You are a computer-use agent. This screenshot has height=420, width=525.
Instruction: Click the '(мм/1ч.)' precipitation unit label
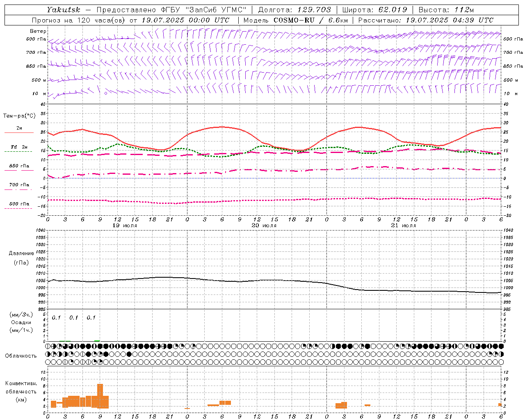coord(21,330)
